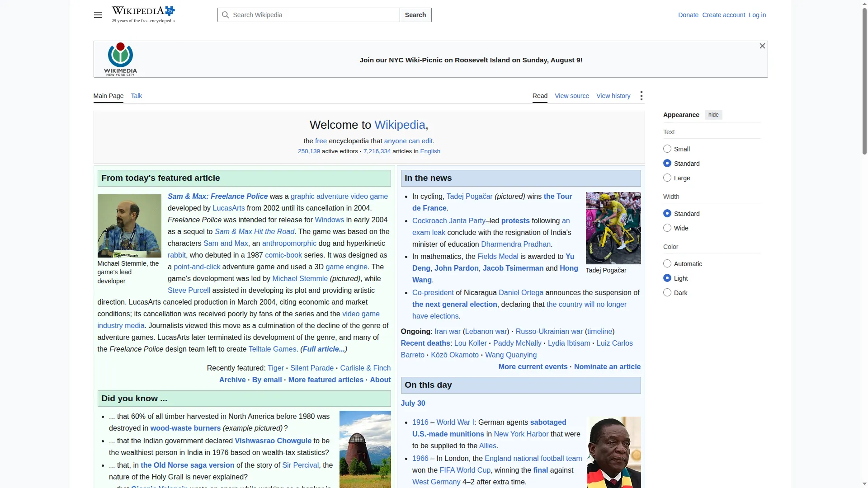Open recently featured Tiger article
The image size is (868, 488).
[276, 368]
